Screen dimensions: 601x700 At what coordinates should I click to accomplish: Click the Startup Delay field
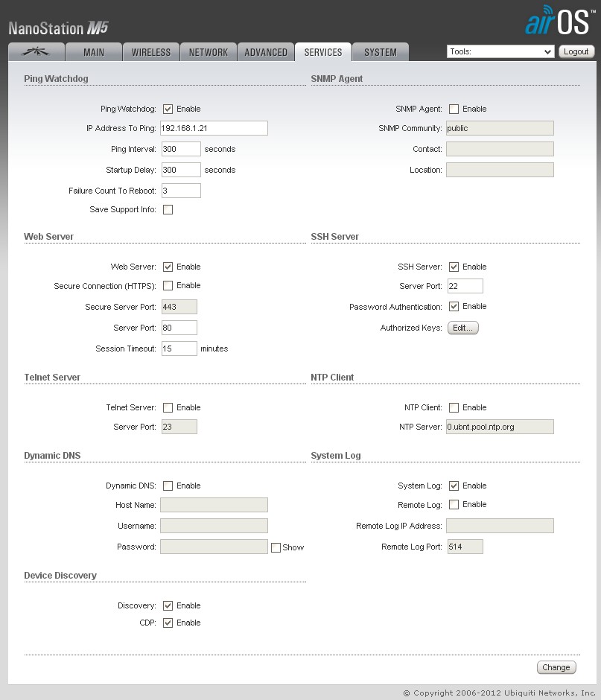(181, 170)
